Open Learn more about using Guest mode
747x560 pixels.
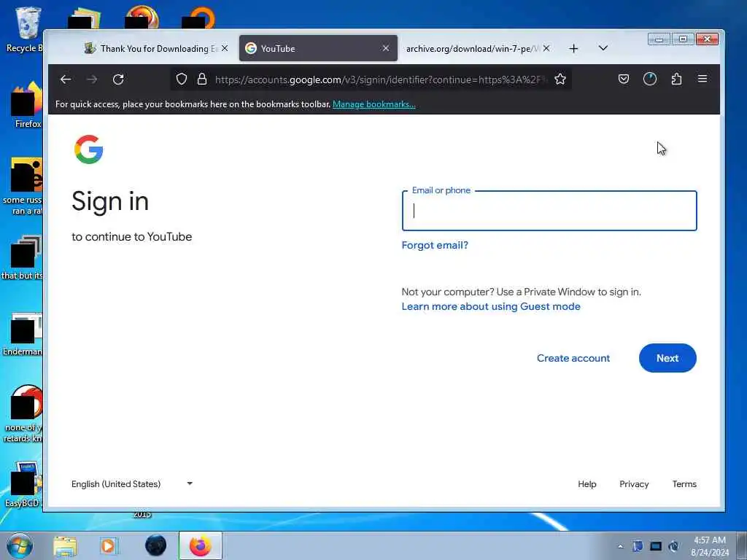click(491, 307)
